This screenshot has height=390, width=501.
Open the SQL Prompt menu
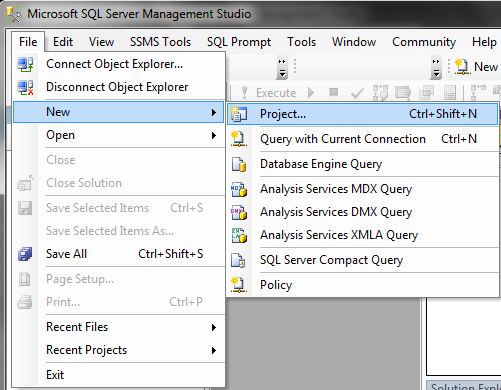239,42
